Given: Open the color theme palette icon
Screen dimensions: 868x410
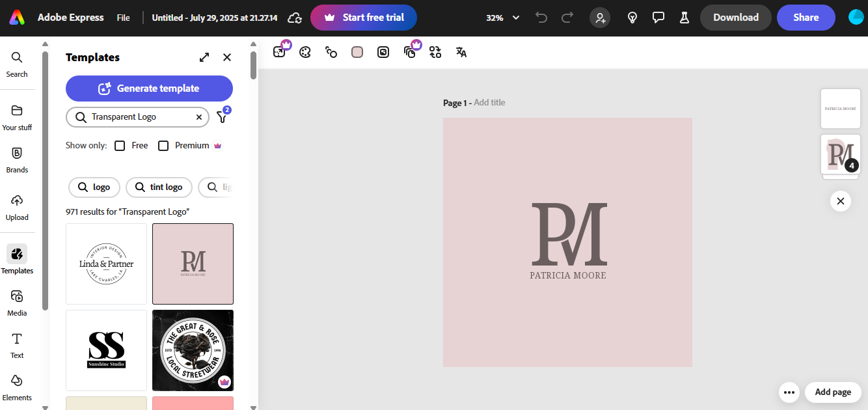Looking at the screenshot, I should [x=305, y=52].
